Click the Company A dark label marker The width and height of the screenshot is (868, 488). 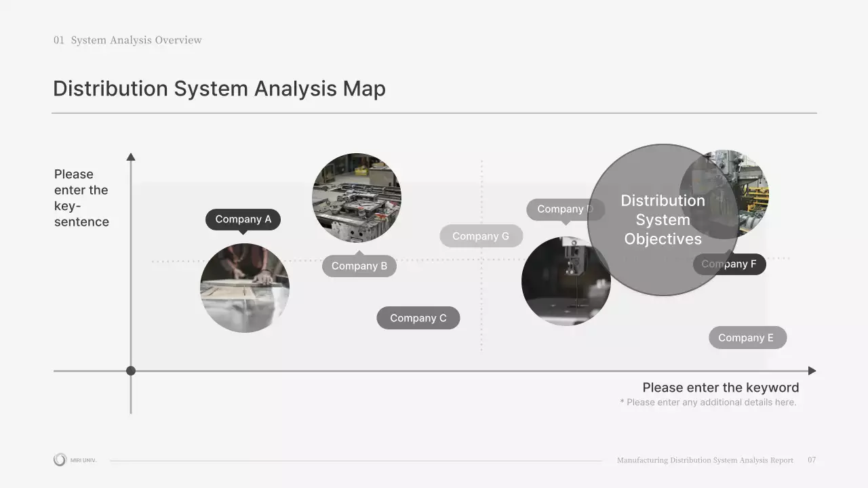pos(243,219)
